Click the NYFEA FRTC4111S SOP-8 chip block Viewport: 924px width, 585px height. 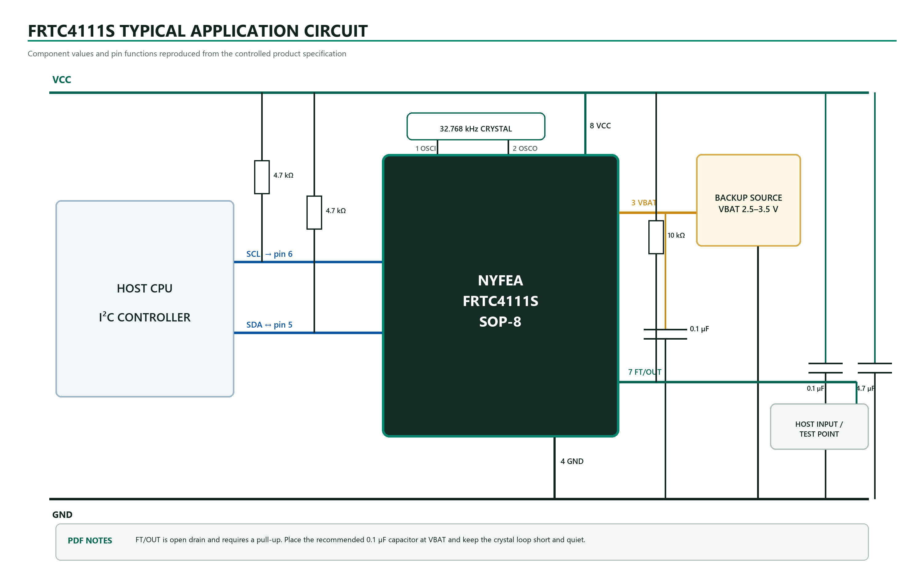(x=500, y=295)
